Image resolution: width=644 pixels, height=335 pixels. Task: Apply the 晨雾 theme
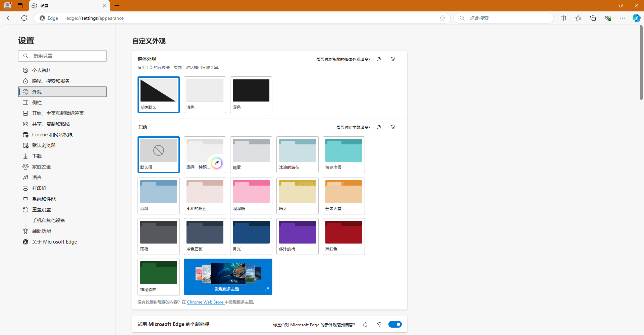[x=251, y=155]
